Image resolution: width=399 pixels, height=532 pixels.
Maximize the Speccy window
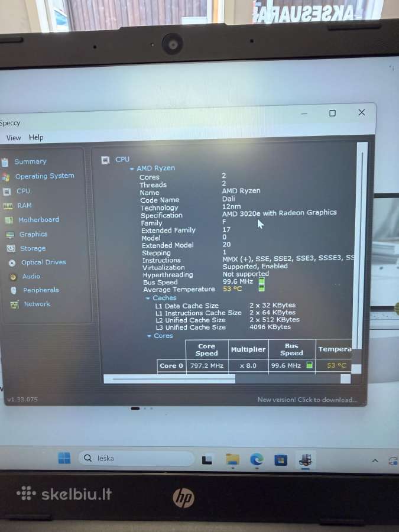point(332,113)
